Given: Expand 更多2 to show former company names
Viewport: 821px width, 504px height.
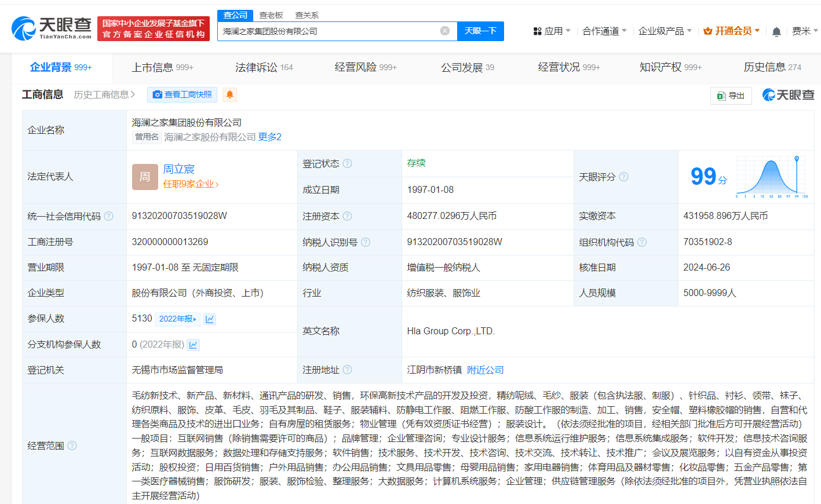Looking at the screenshot, I should (269, 137).
